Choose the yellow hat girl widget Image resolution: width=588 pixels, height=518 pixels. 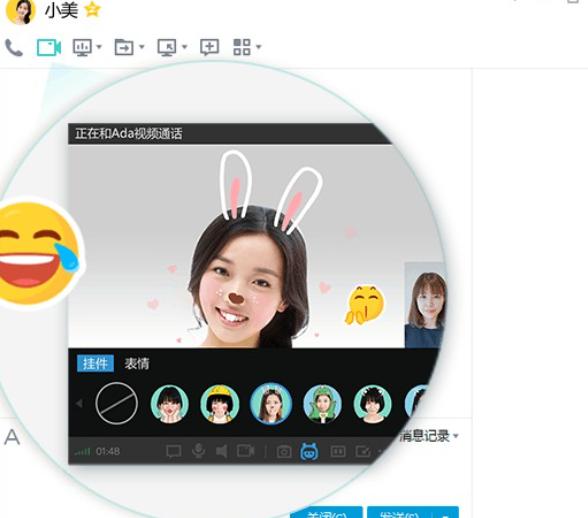(x=220, y=404)
